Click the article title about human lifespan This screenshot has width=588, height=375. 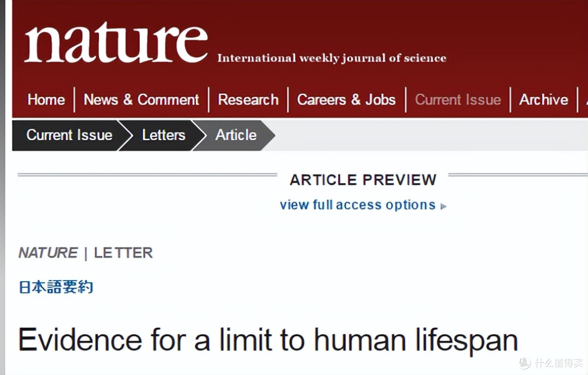click(x=268, y=340)
